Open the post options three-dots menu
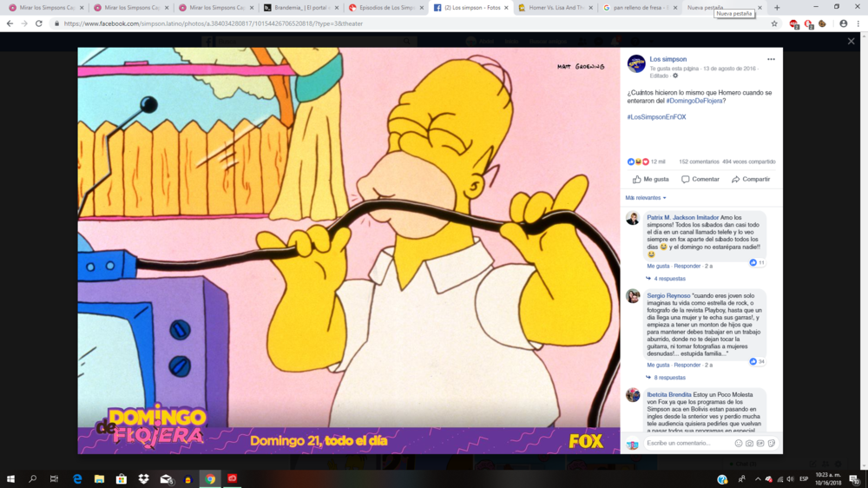This screenshot has height=488, width=868. pos(771,59)
